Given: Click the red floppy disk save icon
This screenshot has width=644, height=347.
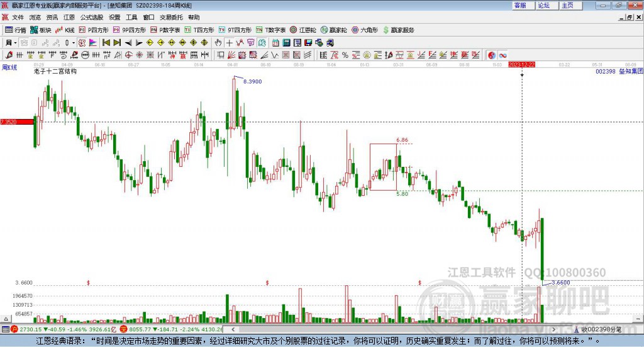Looking at the screenshot, I should pyautogui.click(x=308, y=42).
